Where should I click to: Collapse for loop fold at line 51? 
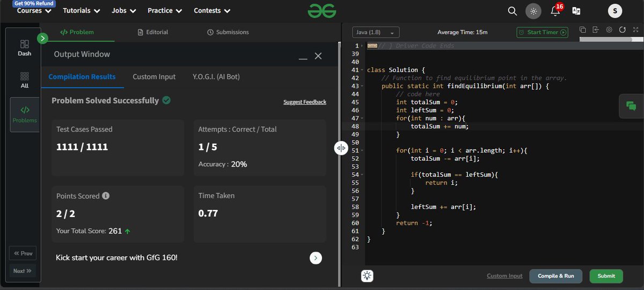pos(363,151)
